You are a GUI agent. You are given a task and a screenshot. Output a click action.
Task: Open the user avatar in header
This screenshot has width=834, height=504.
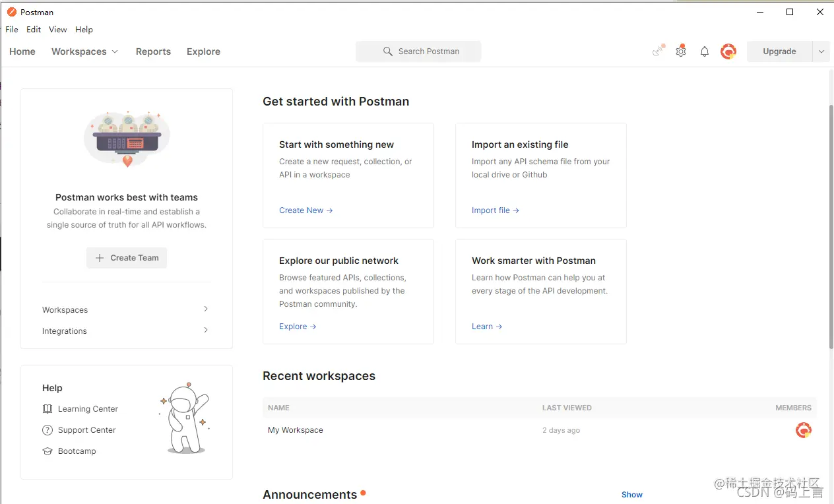click(728, 51)
